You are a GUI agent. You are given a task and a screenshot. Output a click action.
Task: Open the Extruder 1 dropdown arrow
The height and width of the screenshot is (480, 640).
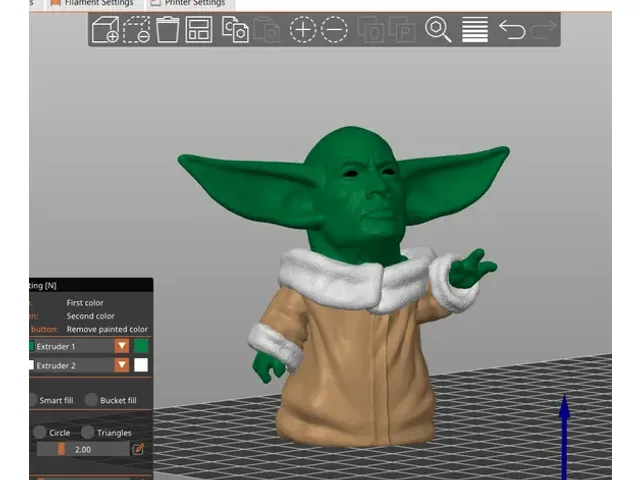[x=122, y=346]
